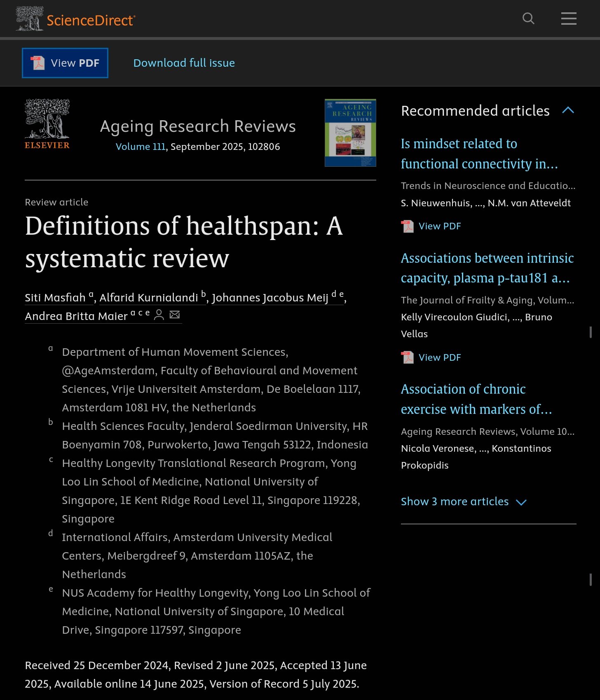Click the PDF icon inside the View PDF button
Screen dimensions: 600x700
(38, 63)
